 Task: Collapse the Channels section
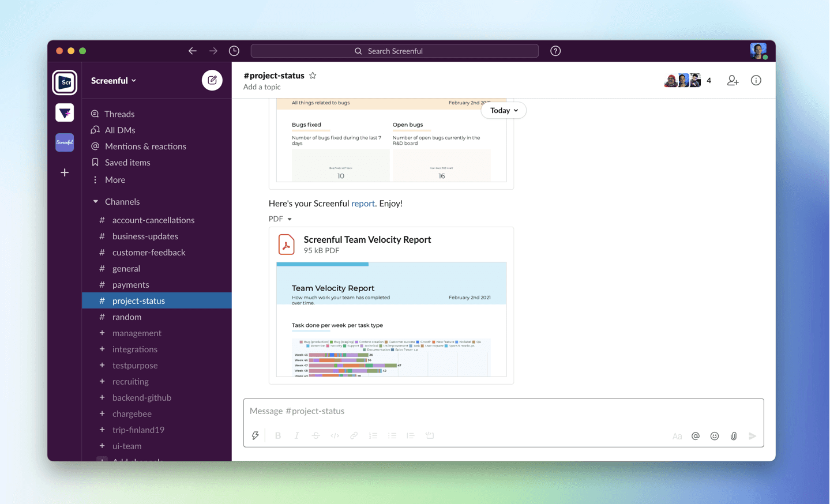[96, 202]
